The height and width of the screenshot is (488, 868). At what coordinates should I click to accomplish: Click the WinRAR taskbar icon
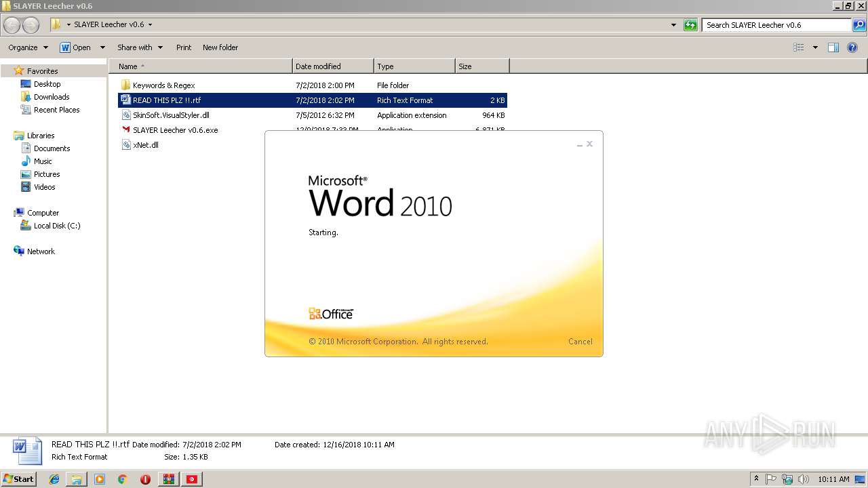[169, 479]
